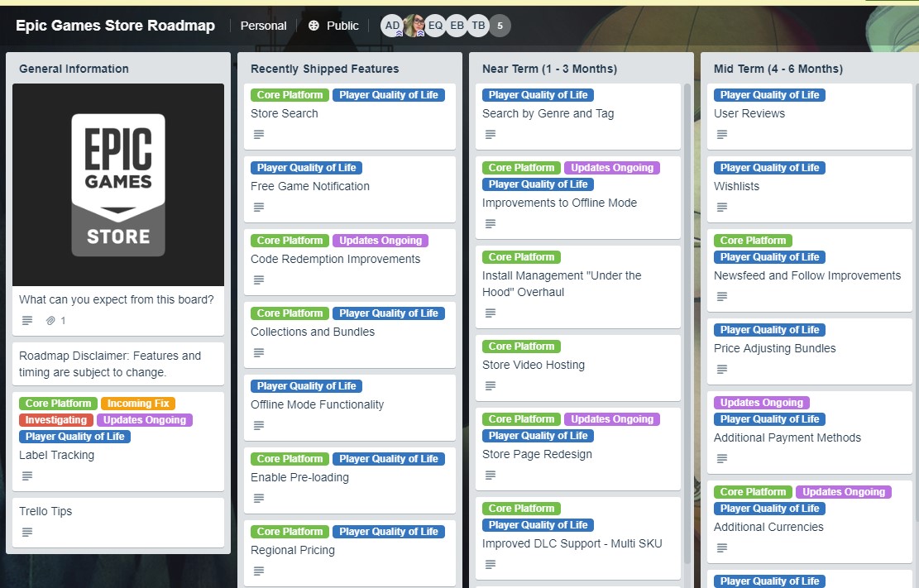This screenshot has width=919, height=588.
Task: Click the Epic Games Store Roadmap title
Action: coord(115,26)
